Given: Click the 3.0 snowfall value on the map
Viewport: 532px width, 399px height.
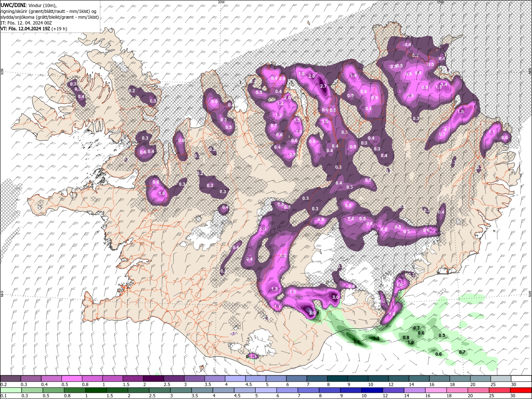Looking at the screenshot, I should coord(336,297).
